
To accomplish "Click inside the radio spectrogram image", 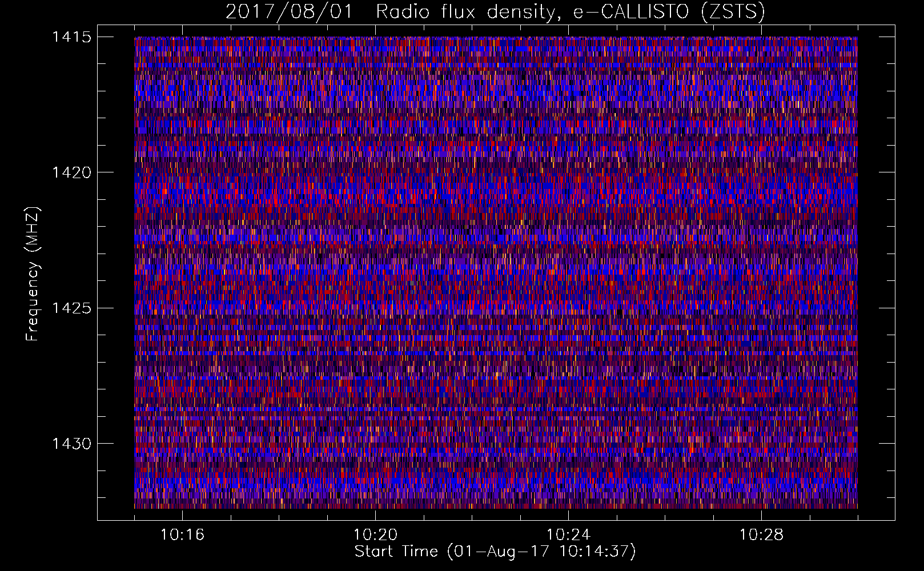I will (496, 272).
